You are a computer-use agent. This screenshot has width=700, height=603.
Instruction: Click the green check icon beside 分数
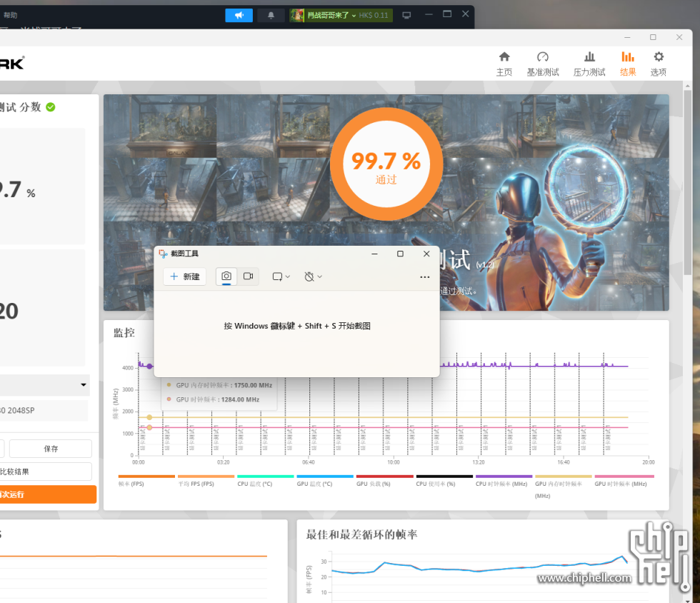pos(51,107)
